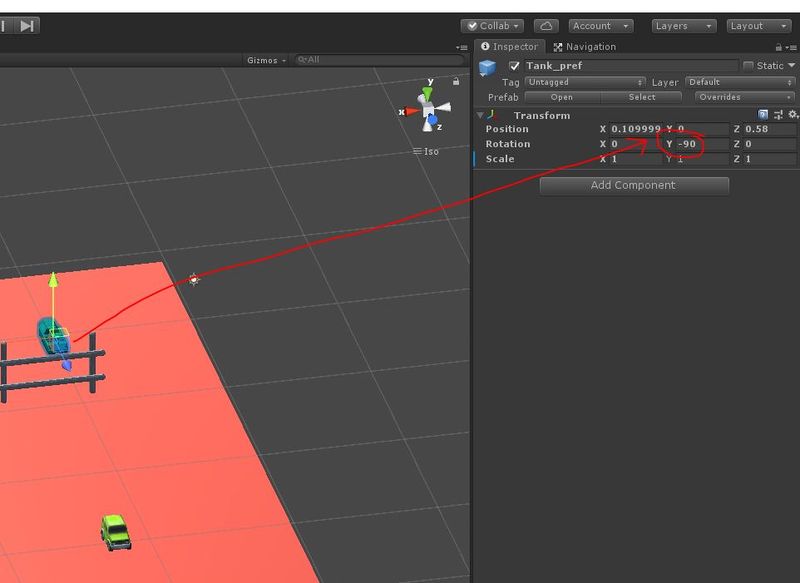Screen dimensions: 800x583
Task: Enable the Static checkbox
Action: pos(748,65)
